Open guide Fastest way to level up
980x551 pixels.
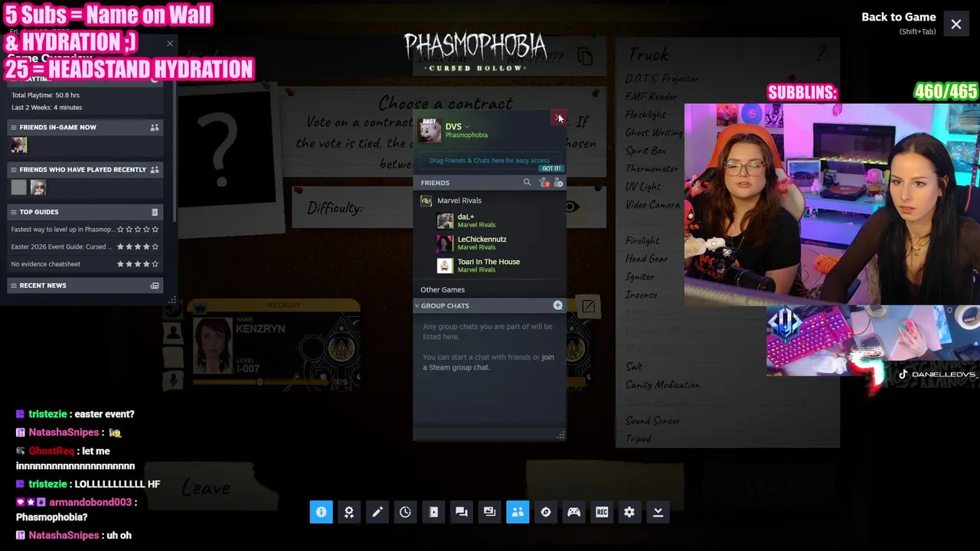pos(62,229)
